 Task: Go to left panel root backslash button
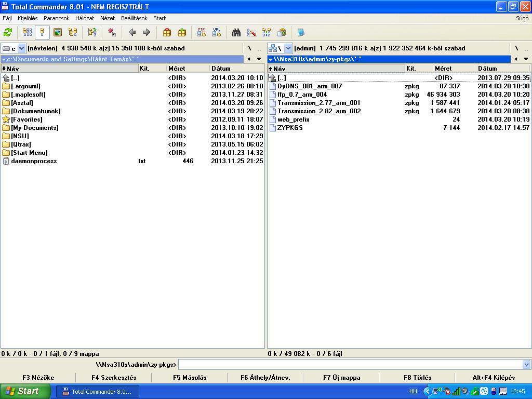coord(249,48)
